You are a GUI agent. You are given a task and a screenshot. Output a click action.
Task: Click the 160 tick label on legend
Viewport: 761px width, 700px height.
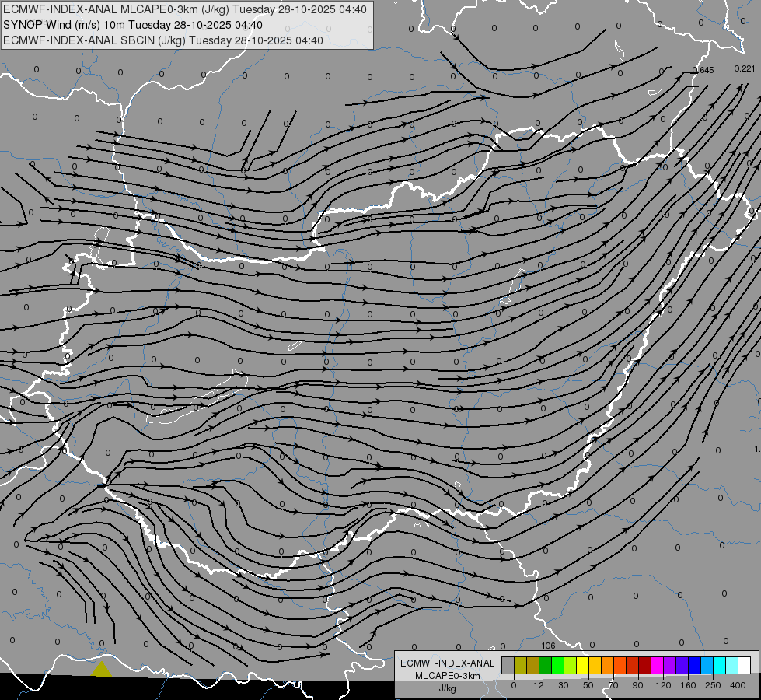pyautogui.click(x=688, y=685)
